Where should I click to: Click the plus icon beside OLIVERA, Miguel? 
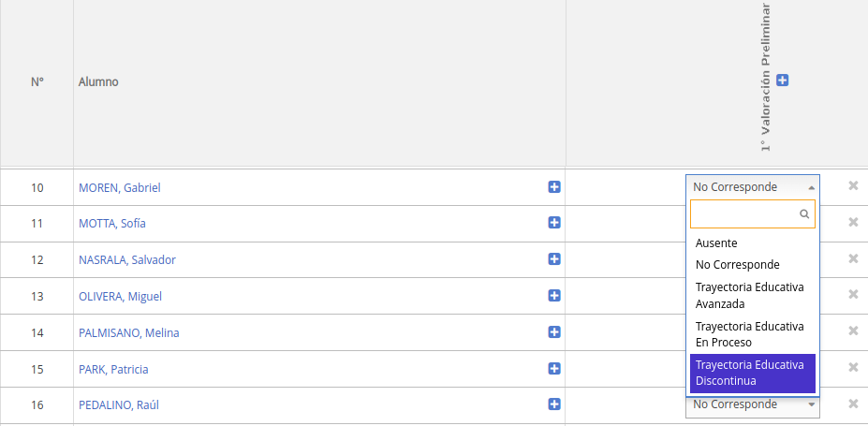(554, 296)
